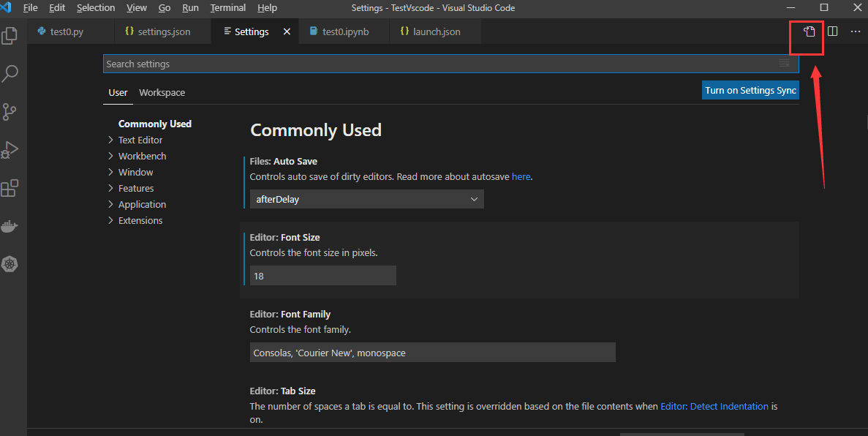The image size is (868, 436).
Task: Open the Kubernetes view in activity bar
Action: pyautogui.click(x=10, y=264)
